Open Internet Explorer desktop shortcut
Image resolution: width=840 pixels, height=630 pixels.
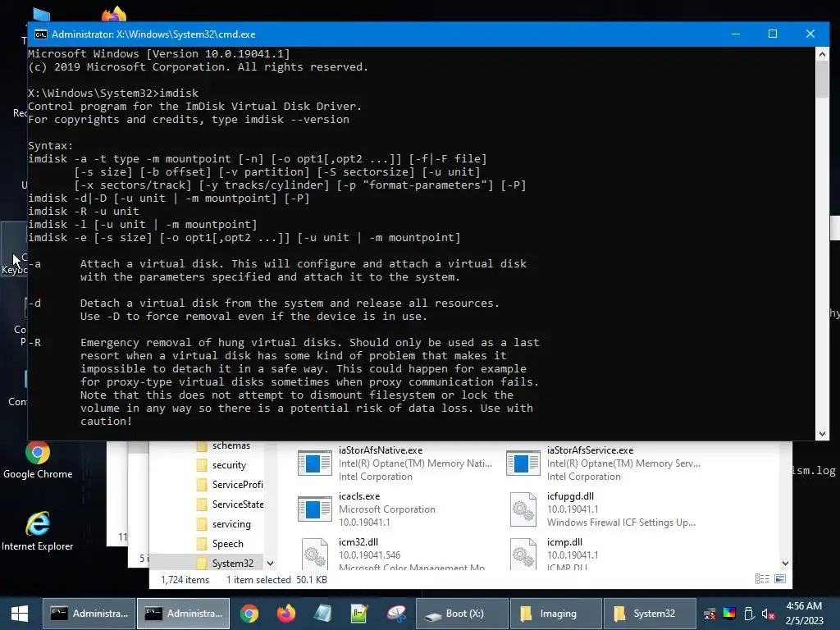(38, 532)
